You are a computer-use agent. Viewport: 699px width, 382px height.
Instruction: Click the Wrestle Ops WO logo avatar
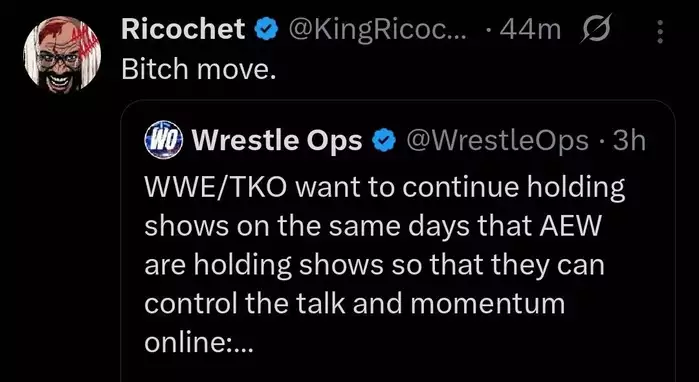point(163,139)
